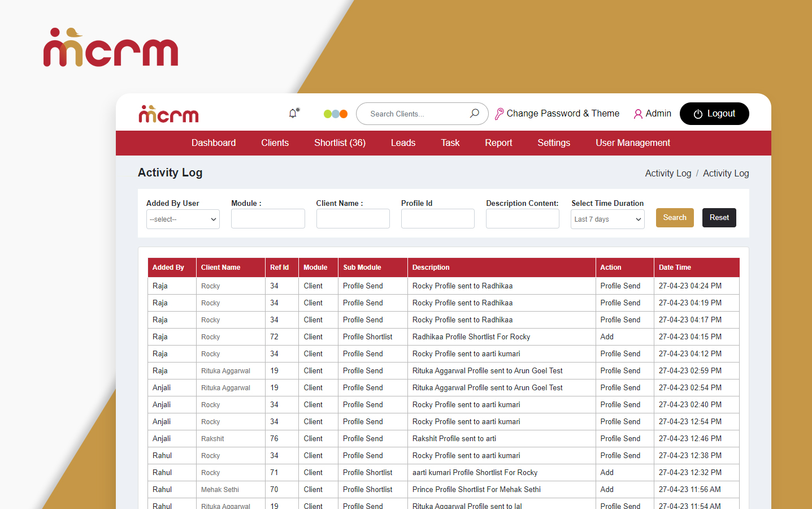Click Radhikaa Profile Shortlist For Rocky description
812x509 pixels.
click(471, 337)
